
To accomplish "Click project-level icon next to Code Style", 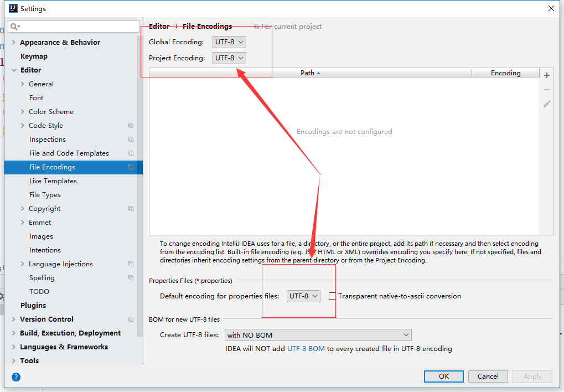I will (x=131, y=125).
